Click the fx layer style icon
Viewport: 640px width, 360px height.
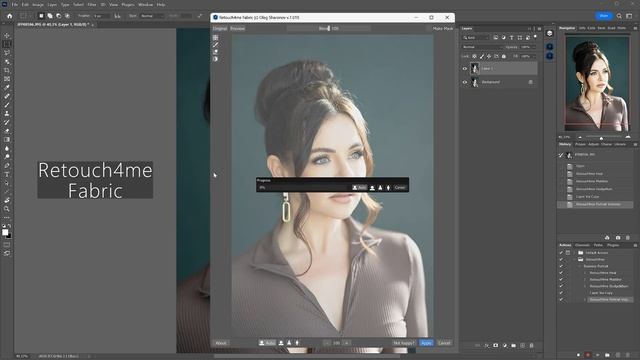pyautogui.click(x=487, y=345)
